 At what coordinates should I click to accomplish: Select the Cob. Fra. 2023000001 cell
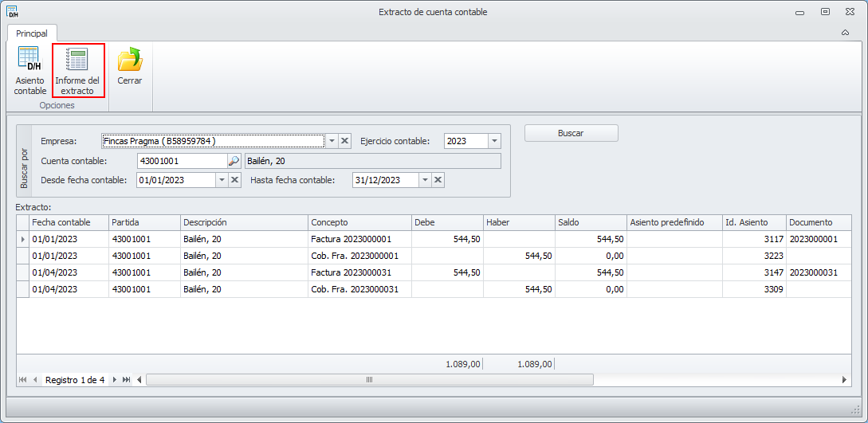(x=359, y=256)
